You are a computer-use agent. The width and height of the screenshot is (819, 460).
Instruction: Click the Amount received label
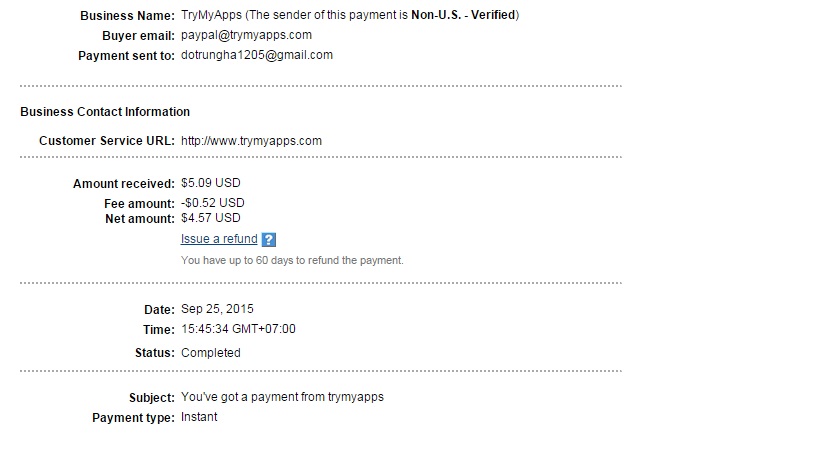pos(123,184)
